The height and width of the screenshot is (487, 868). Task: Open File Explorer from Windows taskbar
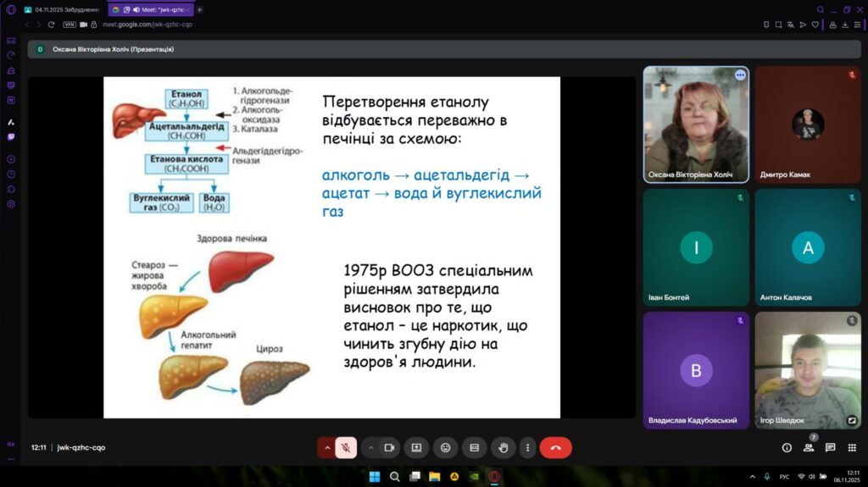pos(435,476)
